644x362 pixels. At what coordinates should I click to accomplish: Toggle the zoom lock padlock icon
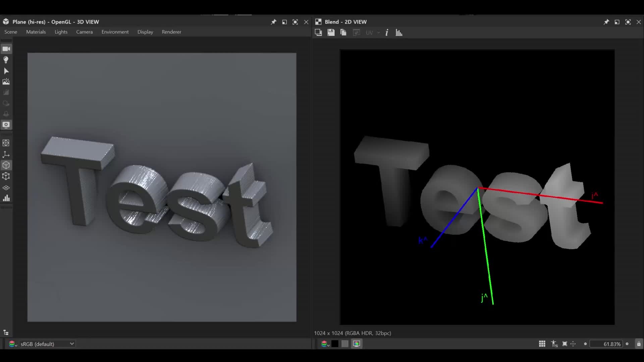click(x=639, y=344)
